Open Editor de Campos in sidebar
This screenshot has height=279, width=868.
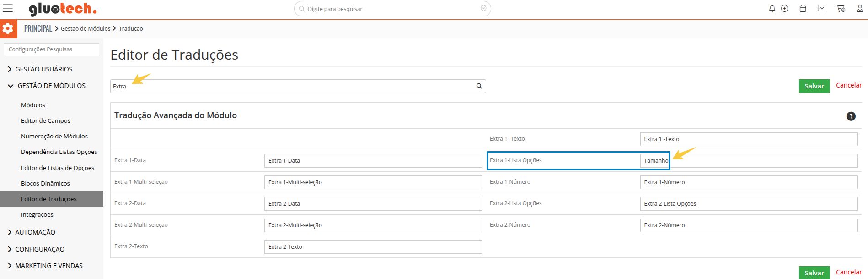(x=46, y=121)
